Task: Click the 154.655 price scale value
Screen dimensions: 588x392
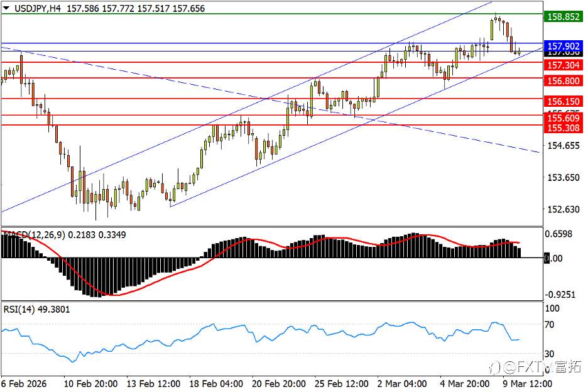Action: point(563,146)
